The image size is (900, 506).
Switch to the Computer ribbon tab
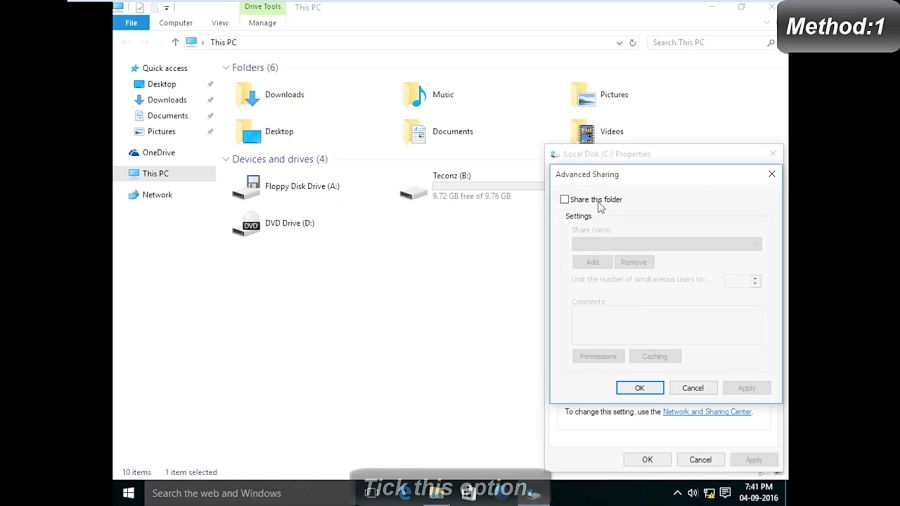pyautogui.click(x=176, y=23)
